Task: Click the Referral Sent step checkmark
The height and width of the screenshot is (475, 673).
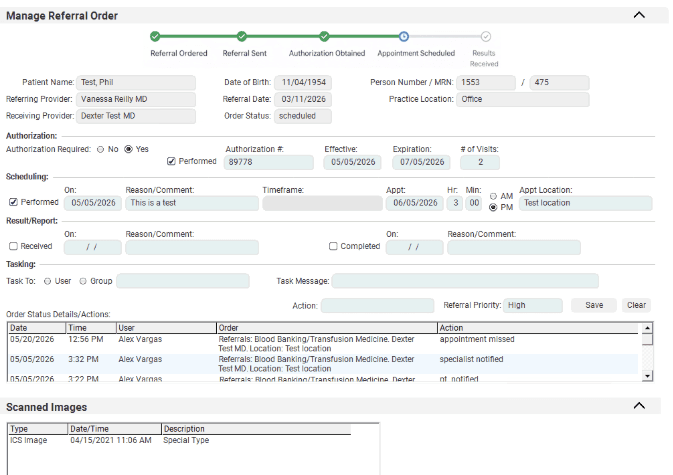Action: 242,36
